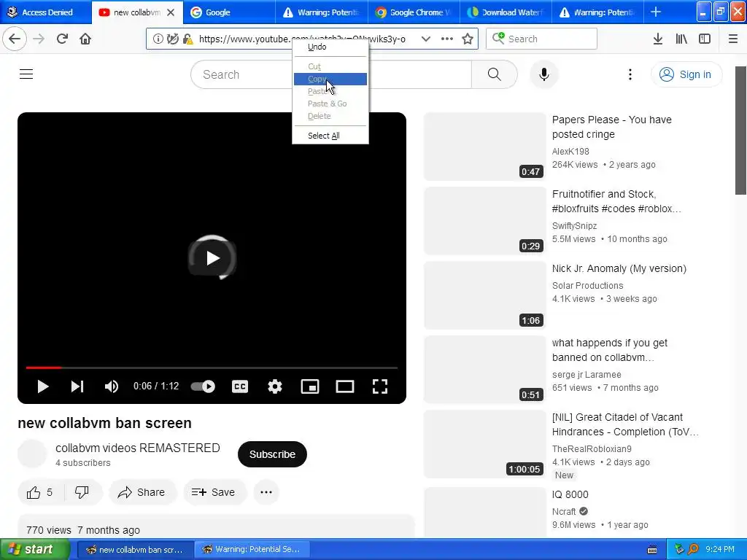747x560 pixels.
Task: Open page actions three-dot menu in URL bar
Action: pos(447,39)
